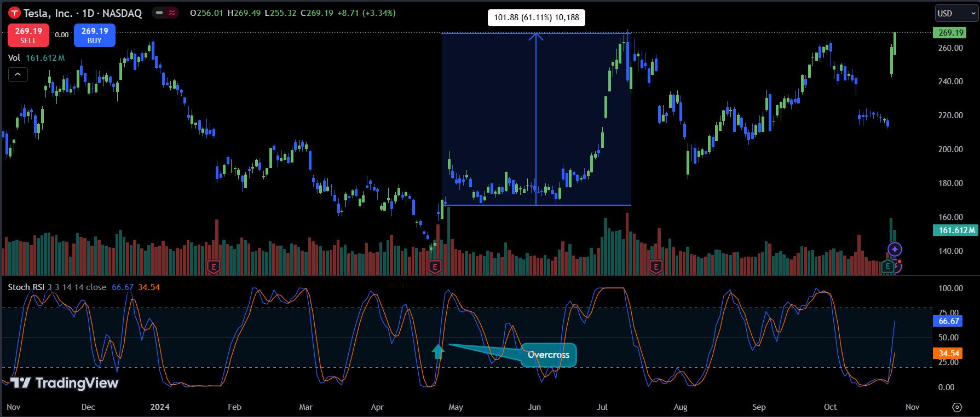Click the TradingView logo
Screen dimensions: 980x417
click(64, 383)
